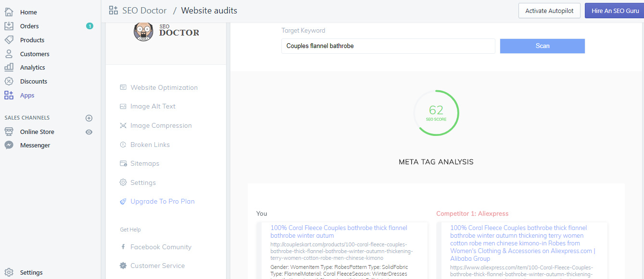This screenshot has width=644, height=279.
Task: Click the Image Compression icon
Action: pyautogui.click(x=123, y=125)
